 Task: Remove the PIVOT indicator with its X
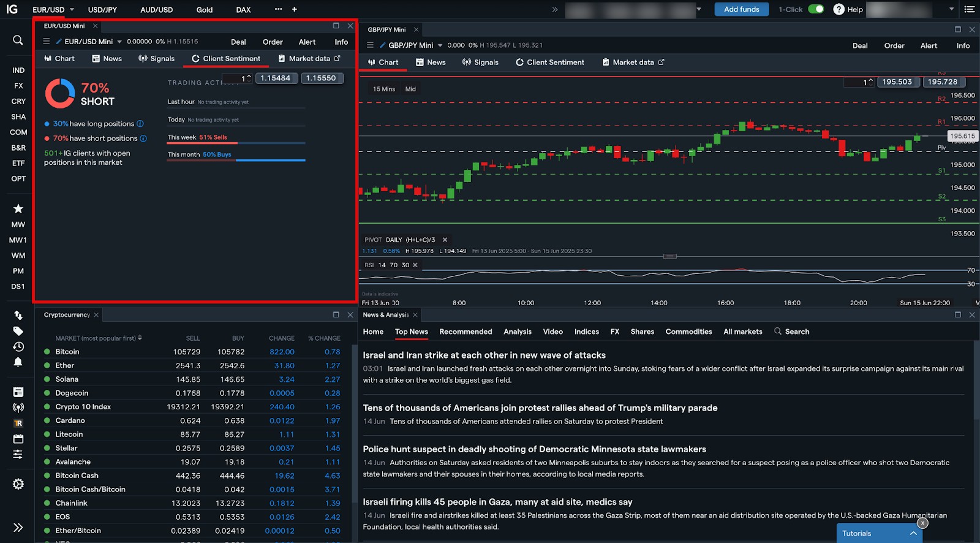(445, 240)
